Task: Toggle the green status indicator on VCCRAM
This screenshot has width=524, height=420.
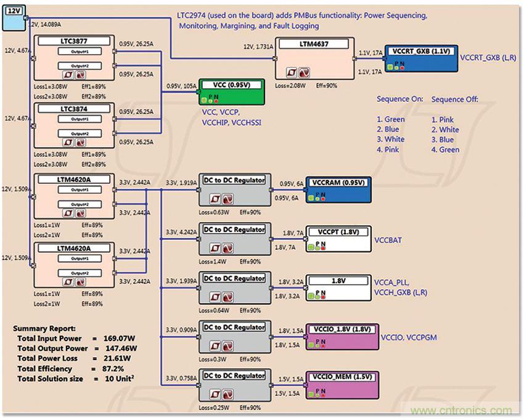Action: [311, 197]
